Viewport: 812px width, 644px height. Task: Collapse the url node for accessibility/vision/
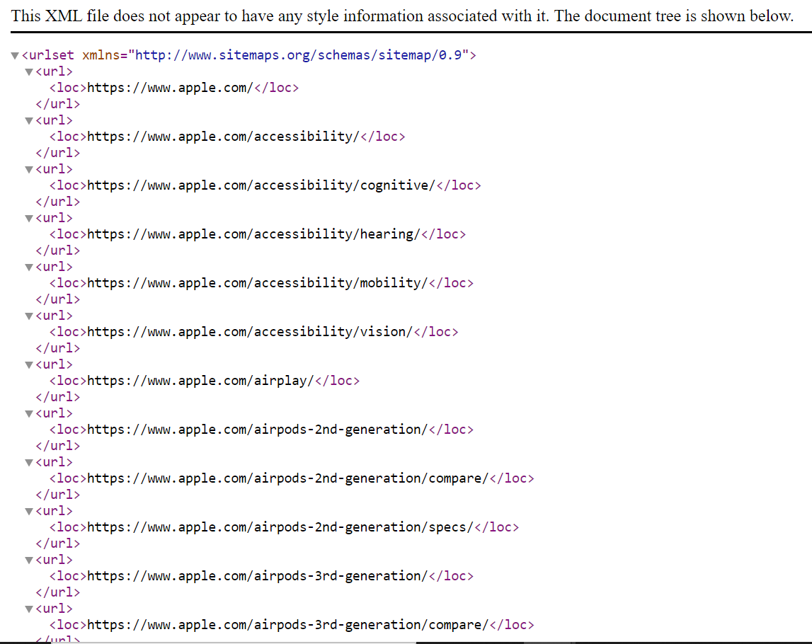[x=29, y=316]
